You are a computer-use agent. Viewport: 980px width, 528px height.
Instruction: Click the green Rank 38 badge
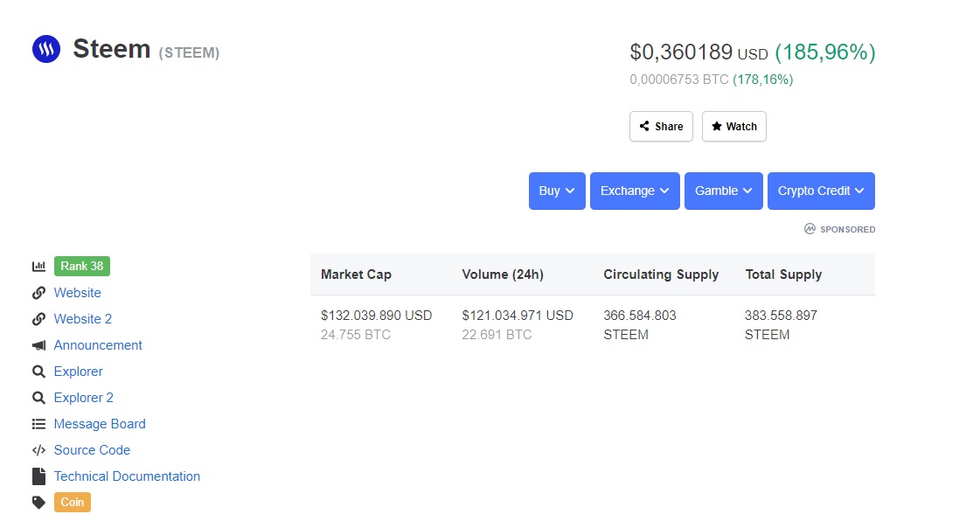click(x=82, y=267)
